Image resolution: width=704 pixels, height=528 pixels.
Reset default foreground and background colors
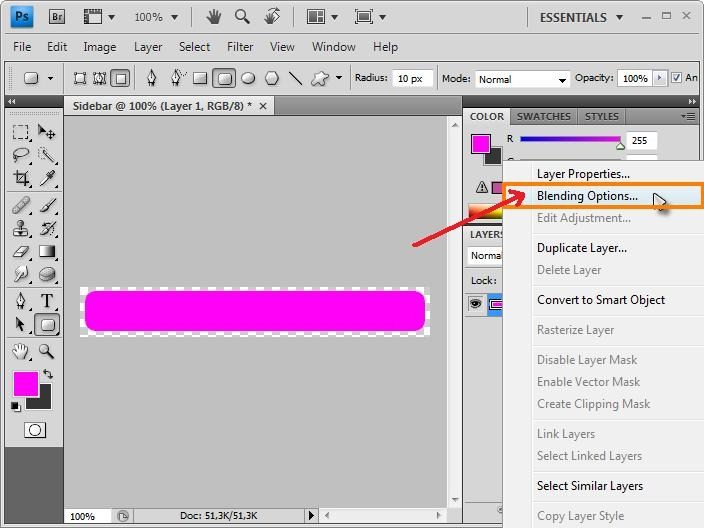(x=16, y=407)
